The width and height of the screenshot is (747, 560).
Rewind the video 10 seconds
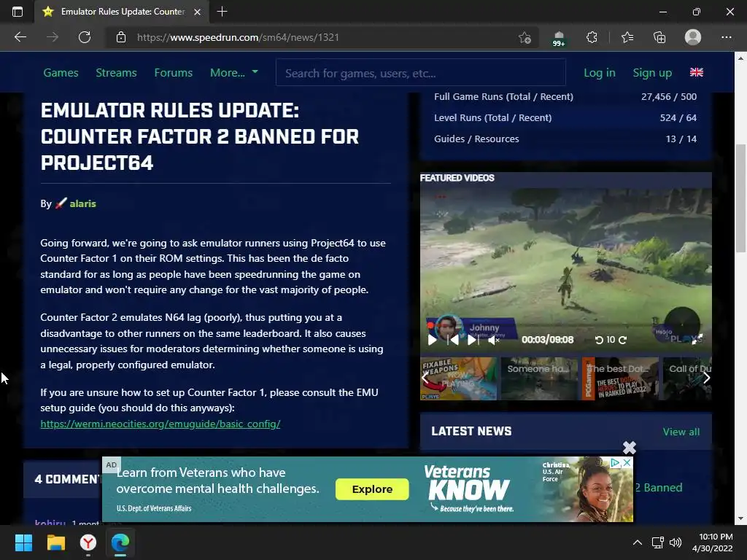[x=599, y=340]
